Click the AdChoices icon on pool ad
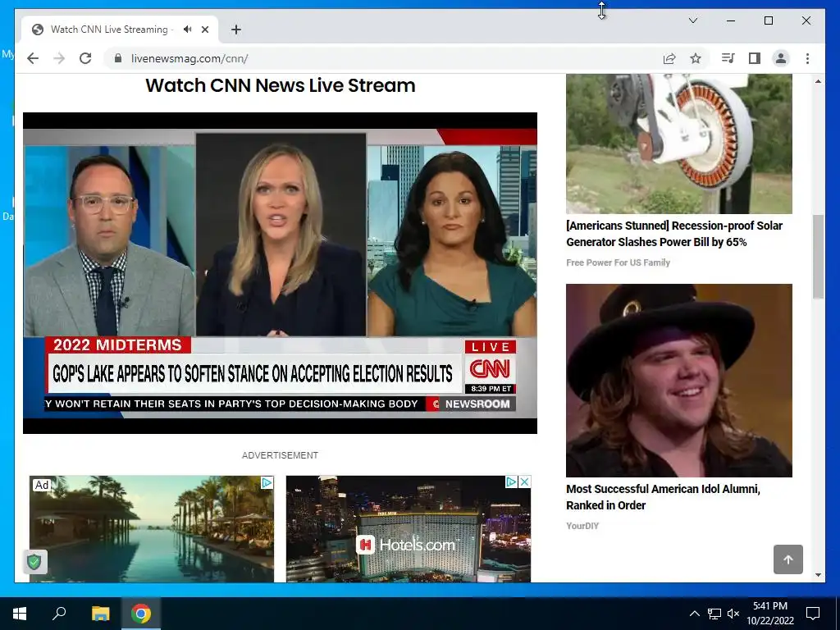 click(x=267, y=482)
